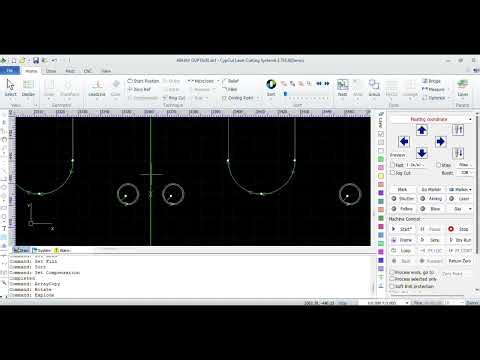Click the Save icon in quick access toolbar
480x360 pixels.
point(36,60)
